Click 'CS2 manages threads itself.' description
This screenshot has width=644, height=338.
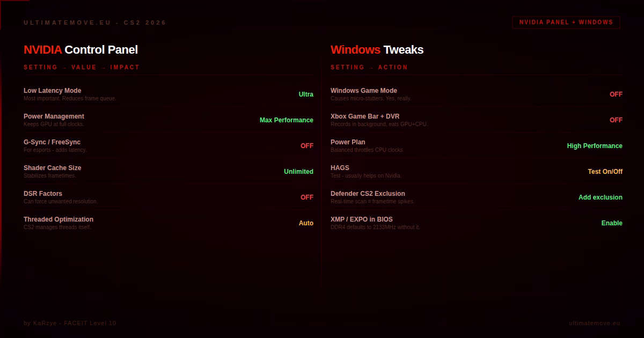[57, 227]
